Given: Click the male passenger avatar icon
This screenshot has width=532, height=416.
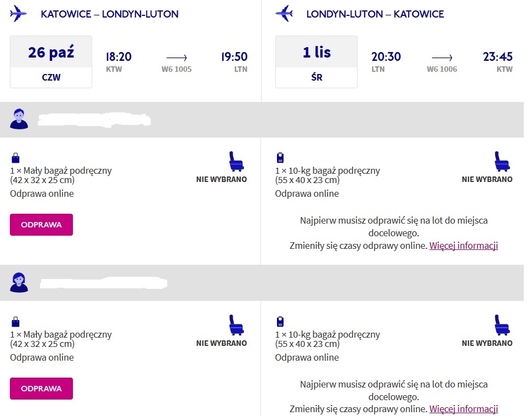Looking at the screenshot, I should [x=19, y=119].
